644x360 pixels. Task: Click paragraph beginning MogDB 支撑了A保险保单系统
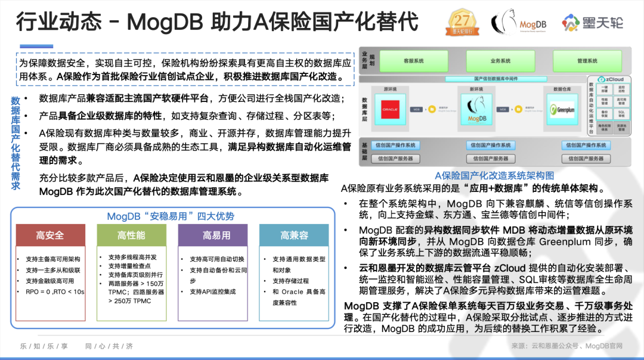tap(488, 317)
